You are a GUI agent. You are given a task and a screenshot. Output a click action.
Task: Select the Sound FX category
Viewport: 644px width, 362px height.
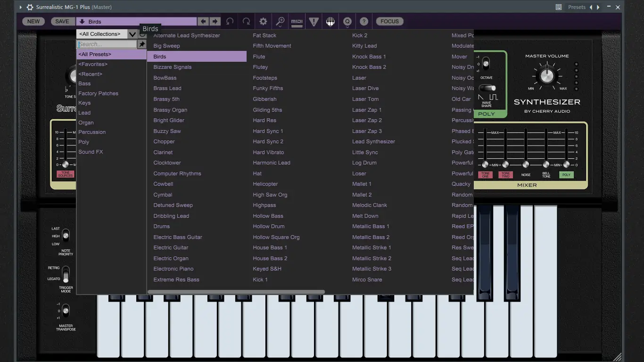click(111, 152)
